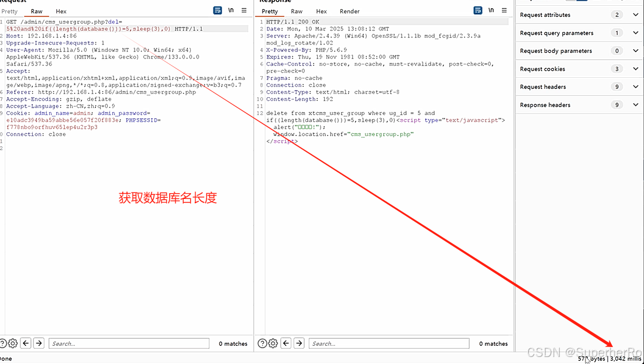Show non-printable chars in Response pane

491,11
